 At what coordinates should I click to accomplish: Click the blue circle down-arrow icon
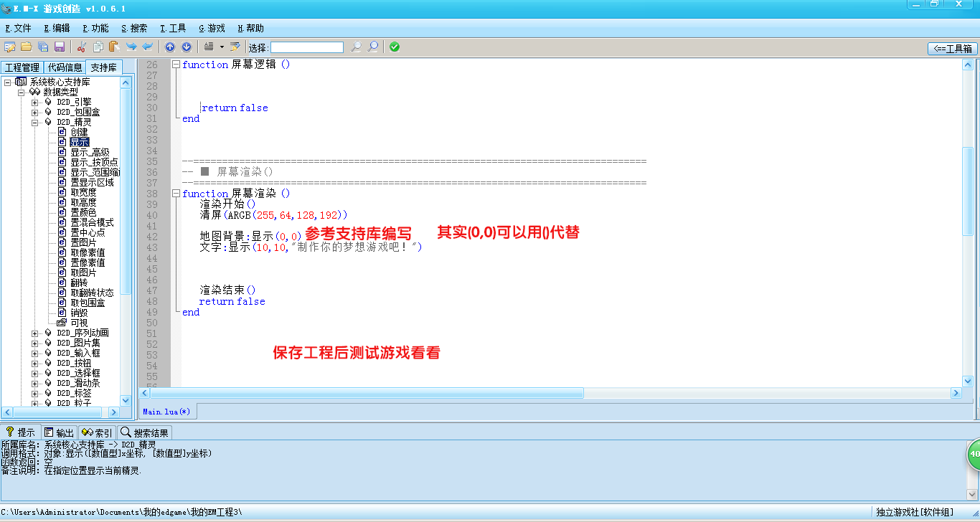pyautogui.click(x=187, y=47)
